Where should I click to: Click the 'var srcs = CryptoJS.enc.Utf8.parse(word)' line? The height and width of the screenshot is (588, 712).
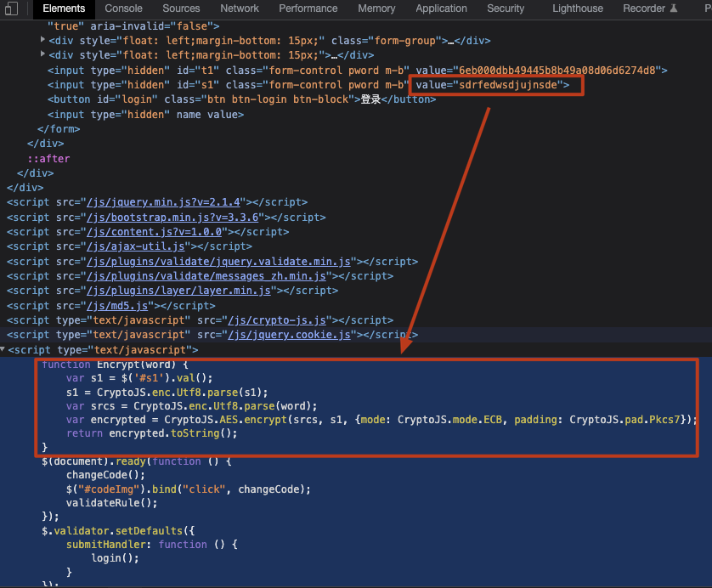[192, 406]
